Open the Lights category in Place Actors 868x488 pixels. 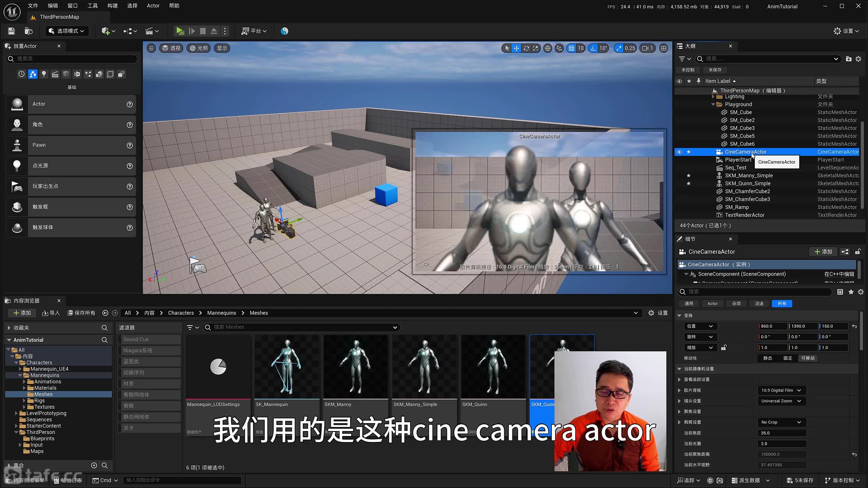[44, 74]
